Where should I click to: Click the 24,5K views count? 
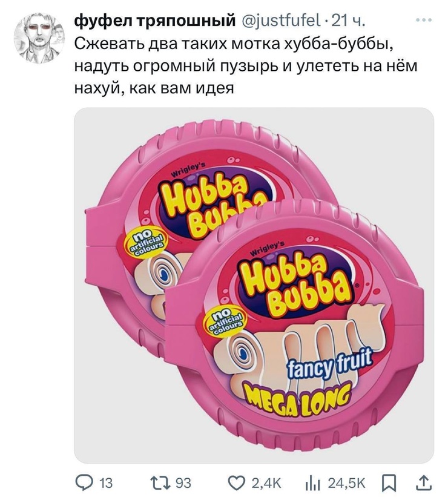click(346, 483)
